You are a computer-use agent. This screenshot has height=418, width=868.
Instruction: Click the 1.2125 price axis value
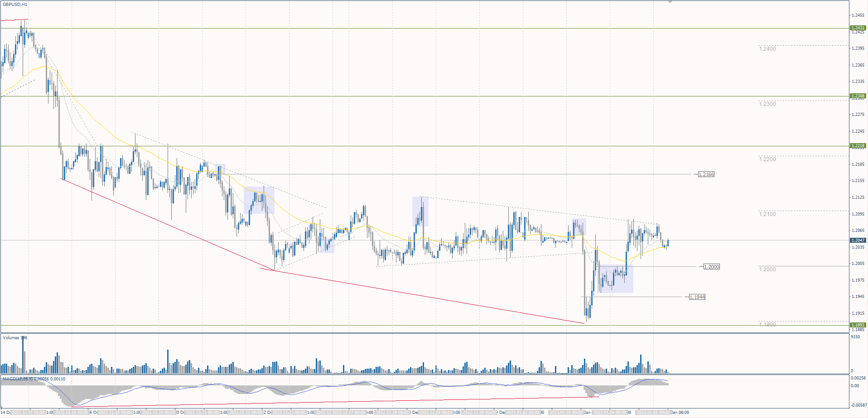click(x=858, y=197)
